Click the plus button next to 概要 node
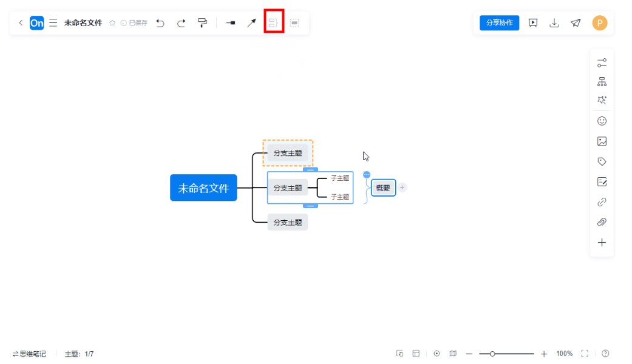 403,187
